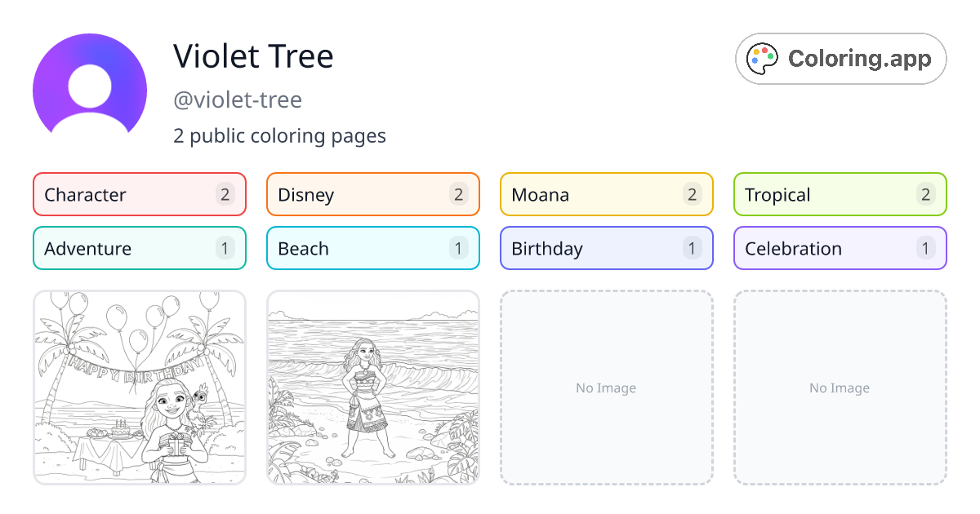This screenshot has height=514, width=980.
Task: Open the Coloring.app home link
Action: pos(840,58)
